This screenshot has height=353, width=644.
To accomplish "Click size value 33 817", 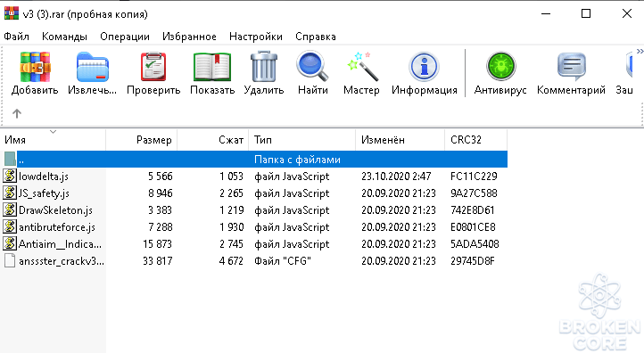I will pos(158,260).
